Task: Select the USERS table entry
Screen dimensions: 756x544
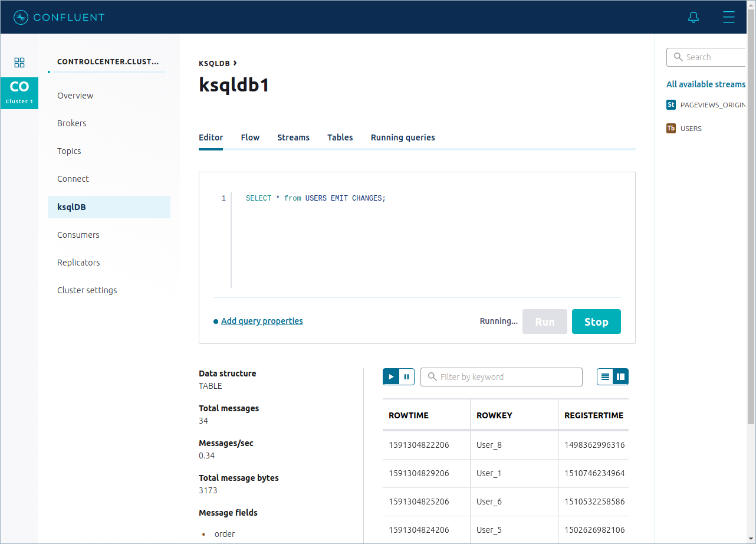Action: coord(691,128)
